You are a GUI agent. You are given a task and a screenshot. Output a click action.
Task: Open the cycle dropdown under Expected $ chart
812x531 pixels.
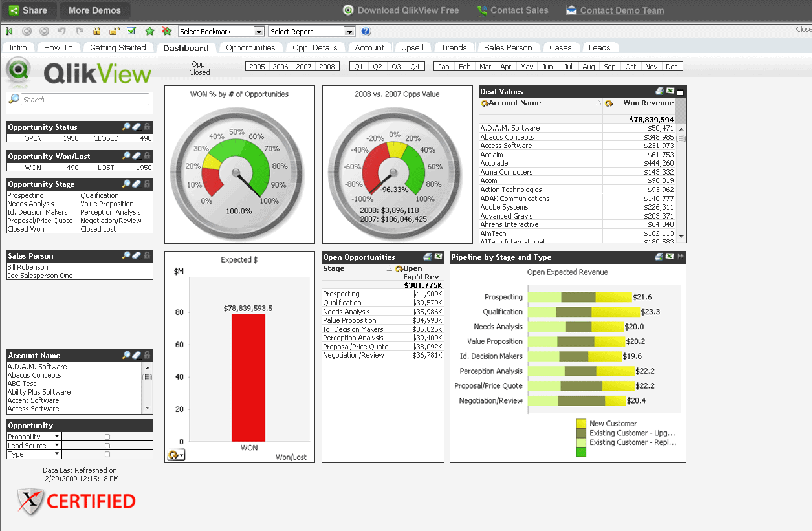(176, 455)
